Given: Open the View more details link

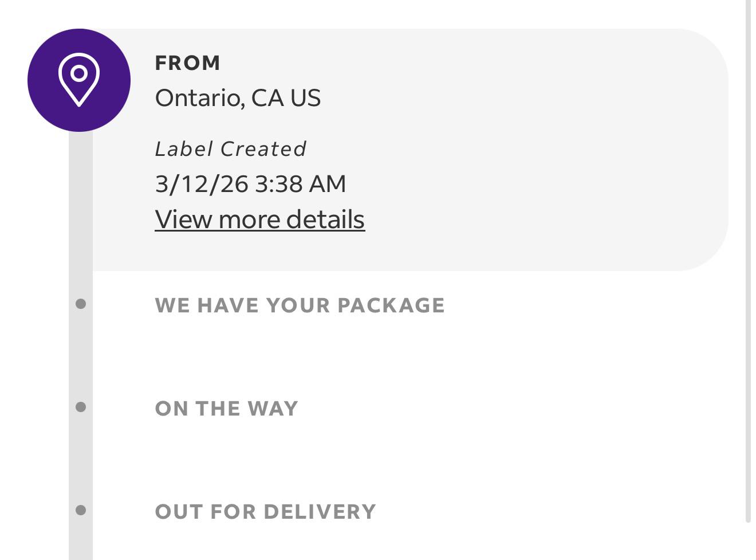Looking at the screenshot, I should [x=259, y=220].
